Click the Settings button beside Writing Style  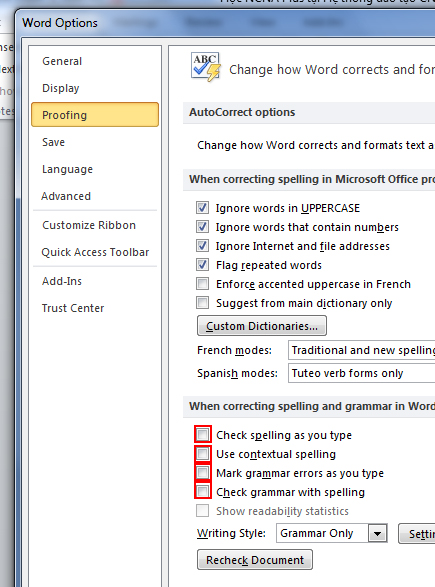point(417,533)
